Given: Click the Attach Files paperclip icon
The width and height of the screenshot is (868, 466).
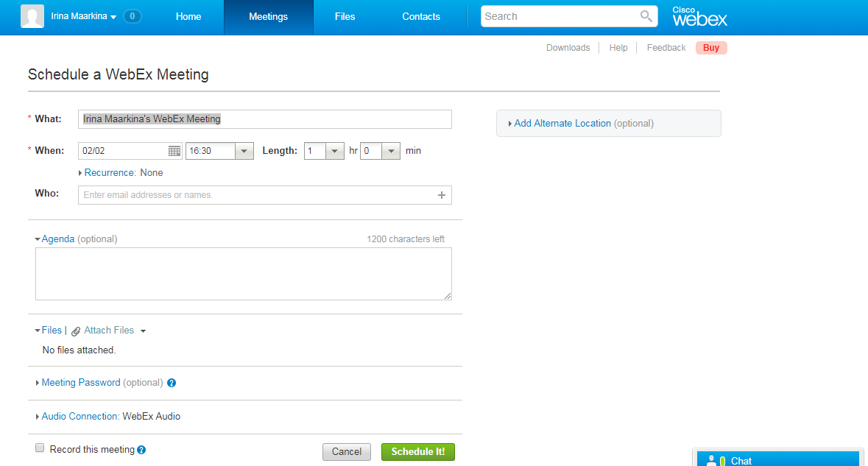Looking at the screenshot, I should point(76,331).
